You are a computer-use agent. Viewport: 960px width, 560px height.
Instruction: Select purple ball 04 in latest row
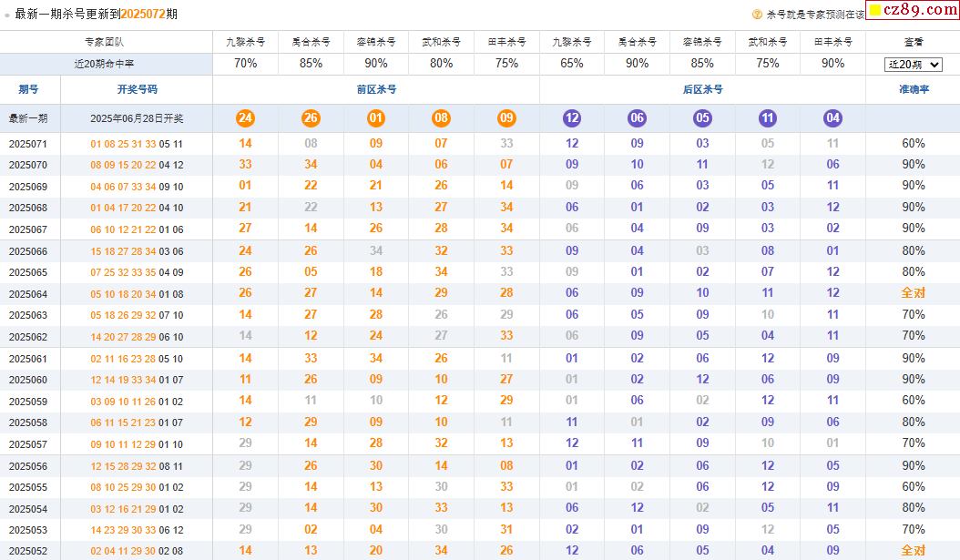tap(832, 118)
